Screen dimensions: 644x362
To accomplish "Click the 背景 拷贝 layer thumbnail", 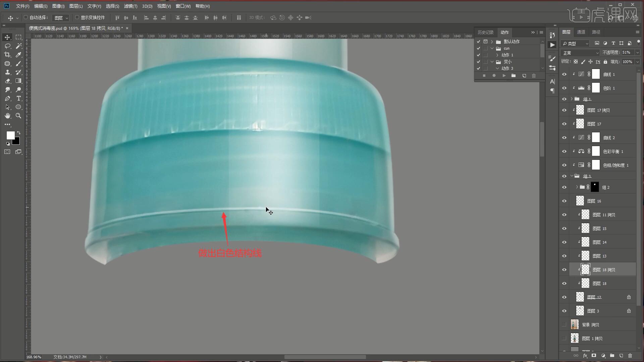I will coord(575,324).
